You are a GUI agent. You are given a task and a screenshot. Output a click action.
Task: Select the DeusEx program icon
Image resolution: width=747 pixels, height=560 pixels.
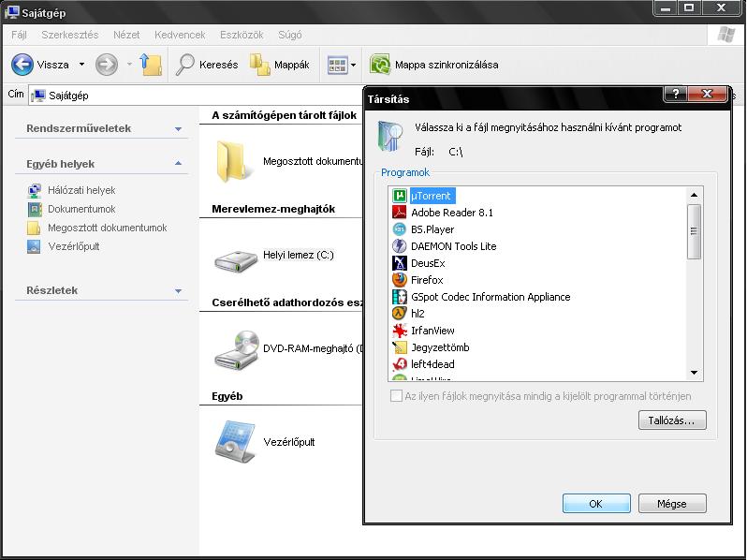coord(399,262)
